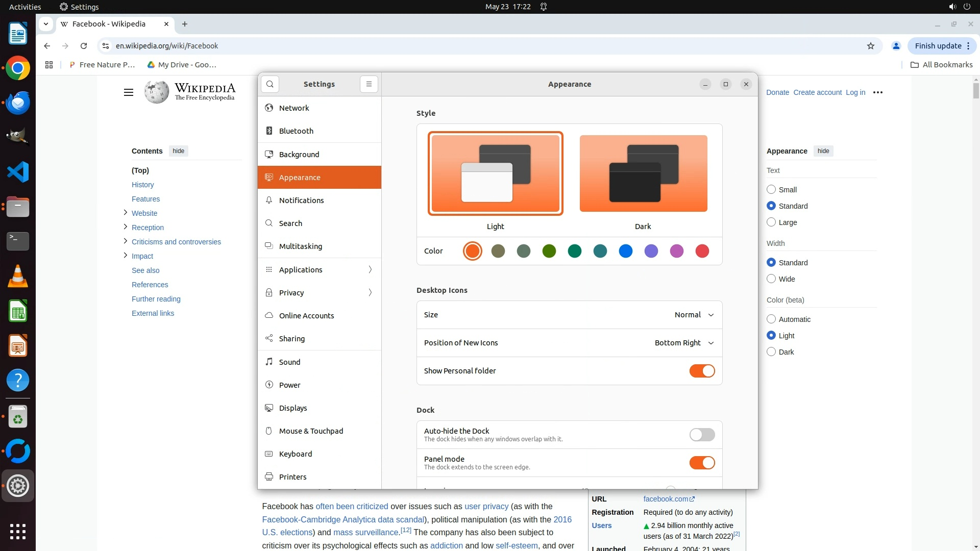The width and height of the screenshot is (980, 551).
Task: Click the Create account link
Action: click(x=817, y=92)
